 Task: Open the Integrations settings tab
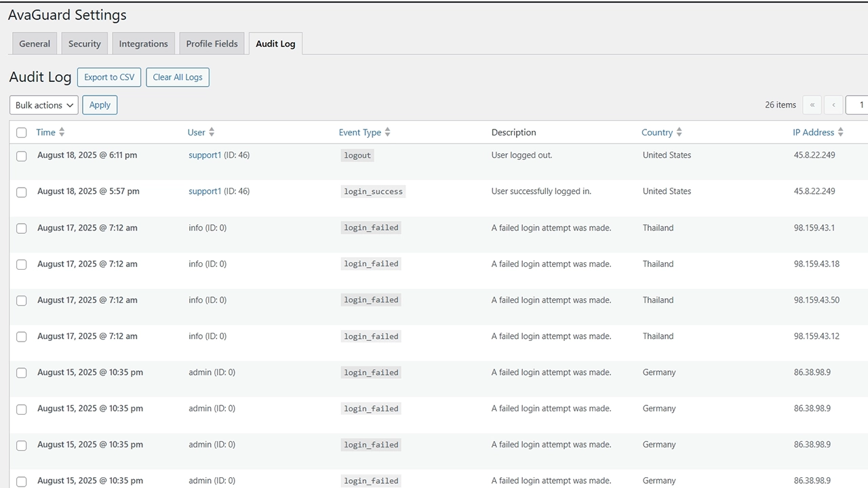tap(143, 43)
